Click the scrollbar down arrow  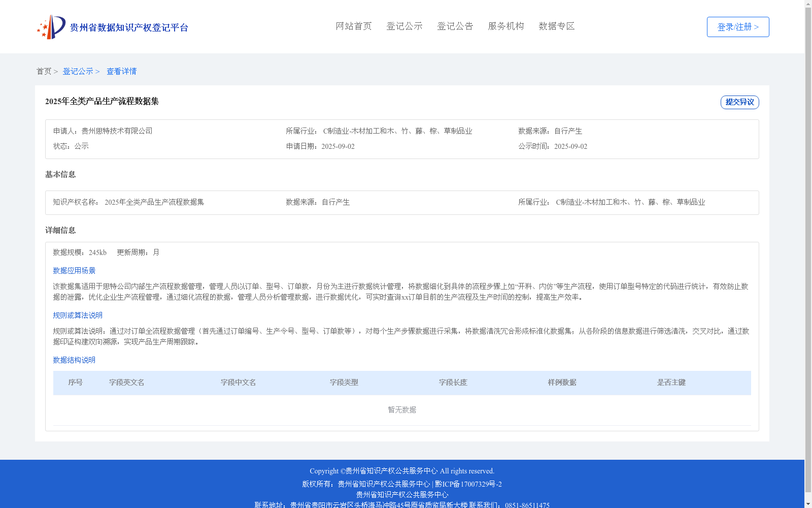(808, 504)
